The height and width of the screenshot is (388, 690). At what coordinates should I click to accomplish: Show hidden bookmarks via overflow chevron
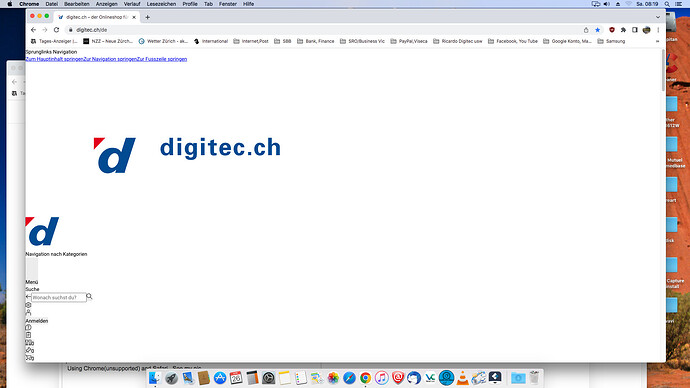click(x=657, y=41)
